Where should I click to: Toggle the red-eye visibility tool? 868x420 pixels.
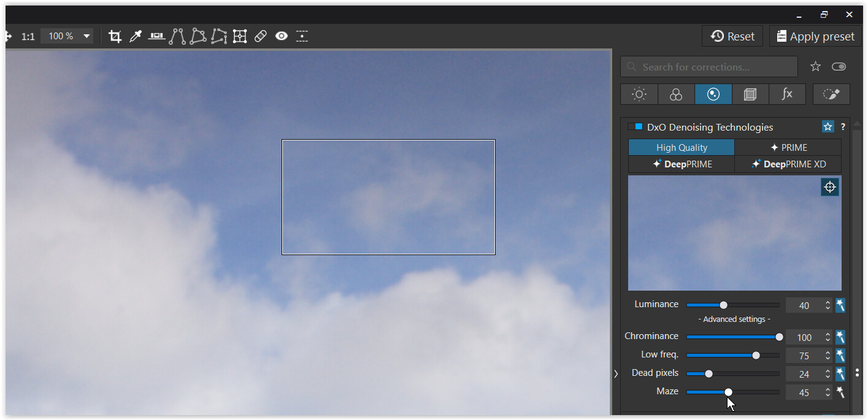[282, 36]
